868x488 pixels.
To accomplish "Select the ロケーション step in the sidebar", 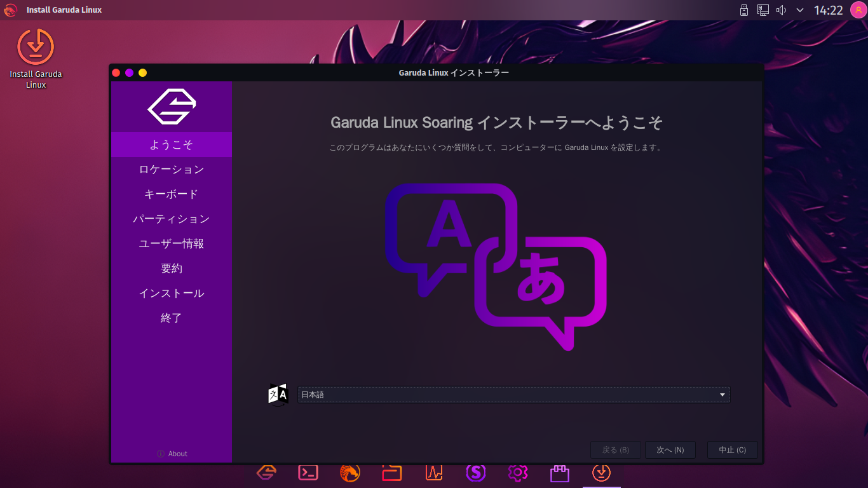I will click(x=172, y=170).
